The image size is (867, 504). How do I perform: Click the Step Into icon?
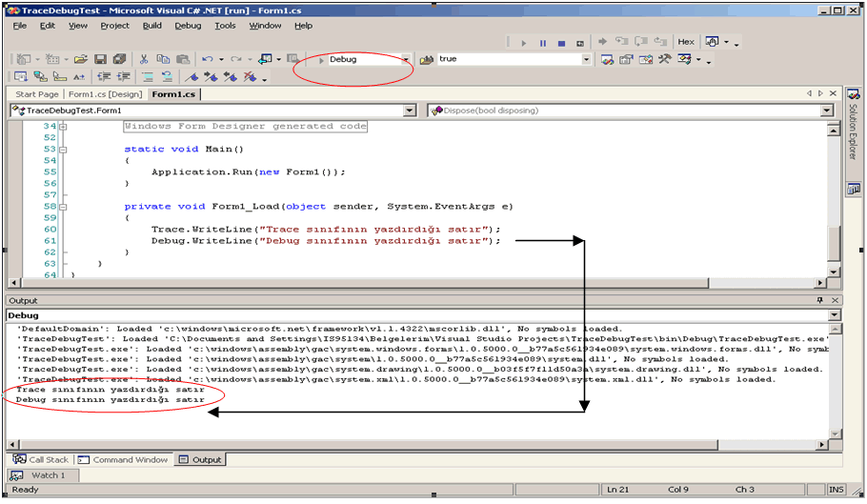[x=622, y=42]
